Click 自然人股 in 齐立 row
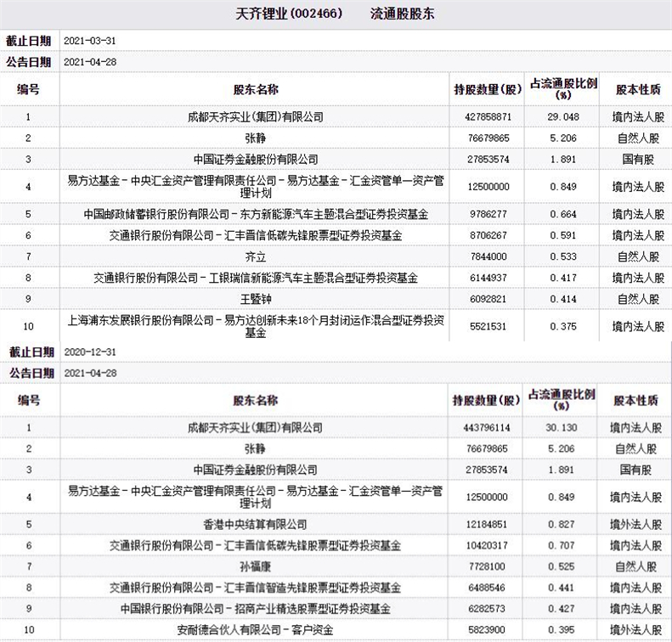 [638, 257]
